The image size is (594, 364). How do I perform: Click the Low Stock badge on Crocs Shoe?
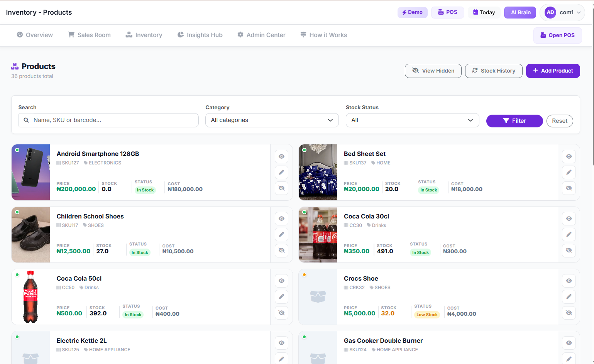coord(427,315)
